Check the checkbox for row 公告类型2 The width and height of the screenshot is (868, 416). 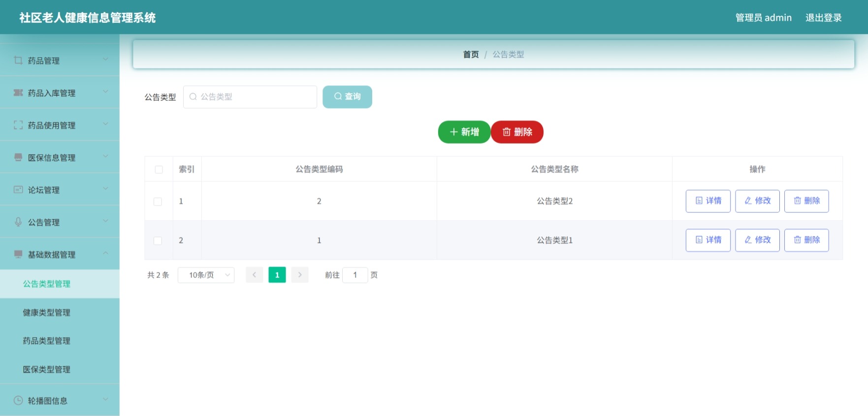click(x=158, y=202)
